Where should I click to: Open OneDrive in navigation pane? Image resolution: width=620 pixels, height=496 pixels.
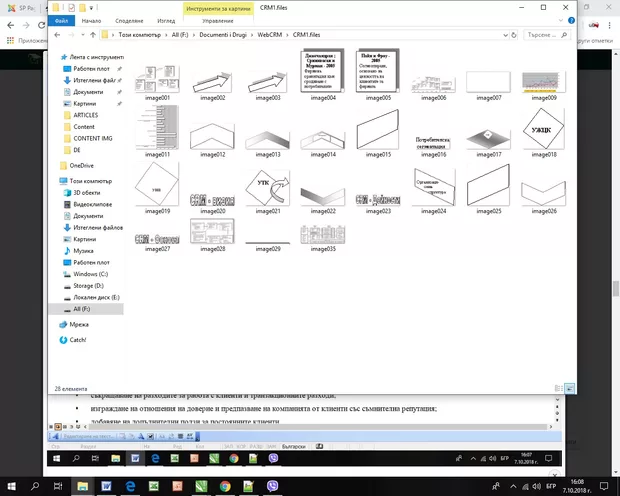[81, 165]
